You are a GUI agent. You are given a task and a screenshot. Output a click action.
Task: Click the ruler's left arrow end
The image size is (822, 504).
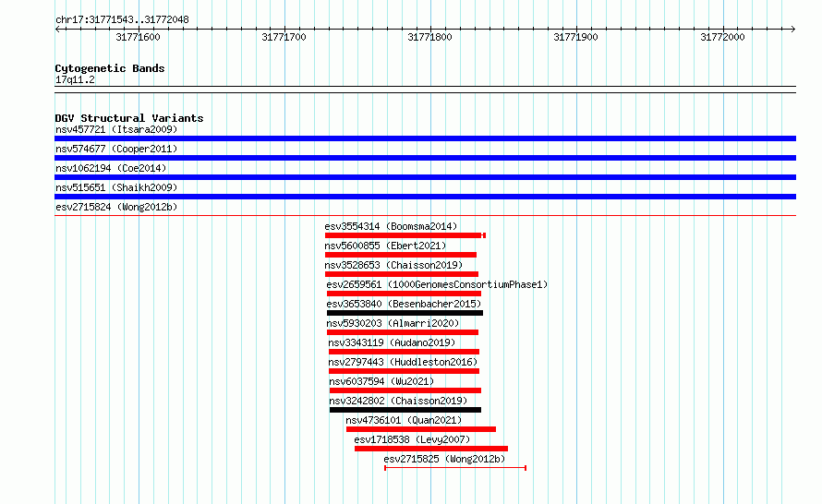click(57, 29)
